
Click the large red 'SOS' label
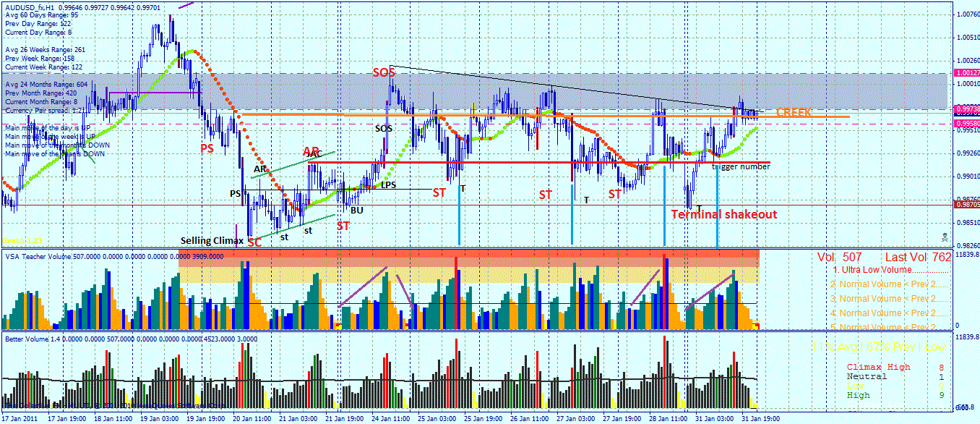[x=384, y=72]
